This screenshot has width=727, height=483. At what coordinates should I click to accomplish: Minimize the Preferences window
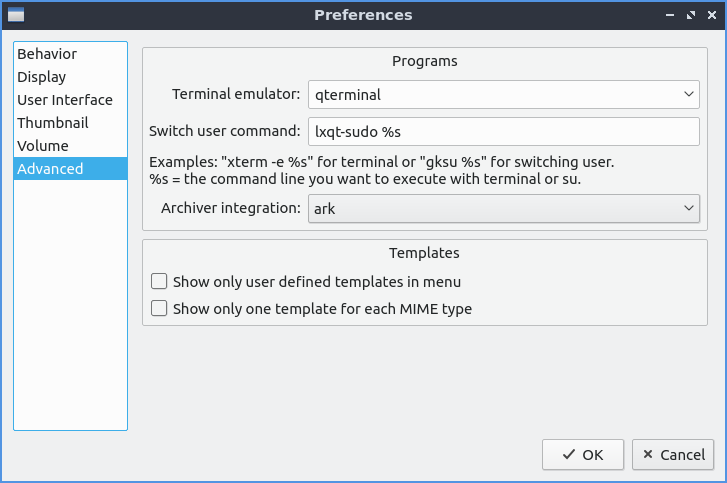point(671,15)
